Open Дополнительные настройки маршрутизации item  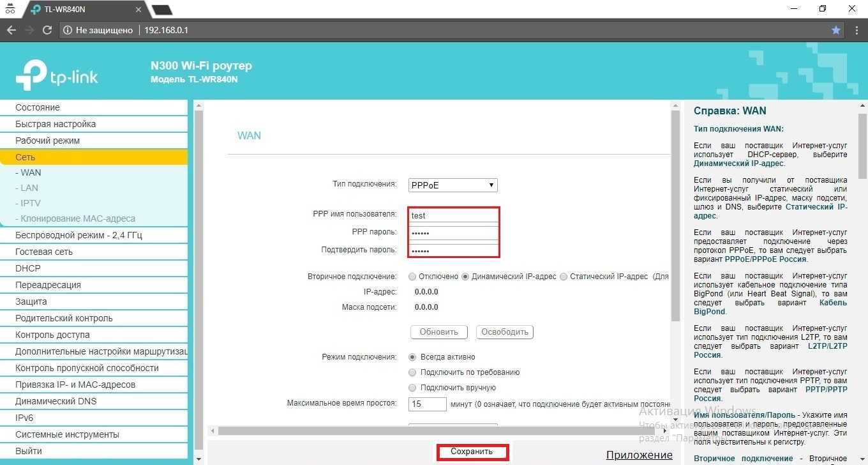coord(94,351)
